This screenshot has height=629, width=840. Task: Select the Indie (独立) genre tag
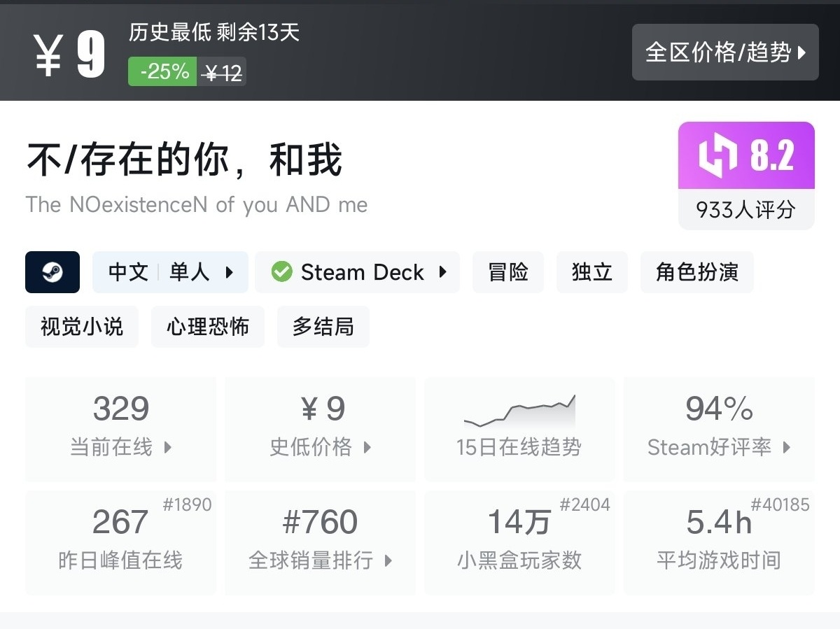[592, 272]
